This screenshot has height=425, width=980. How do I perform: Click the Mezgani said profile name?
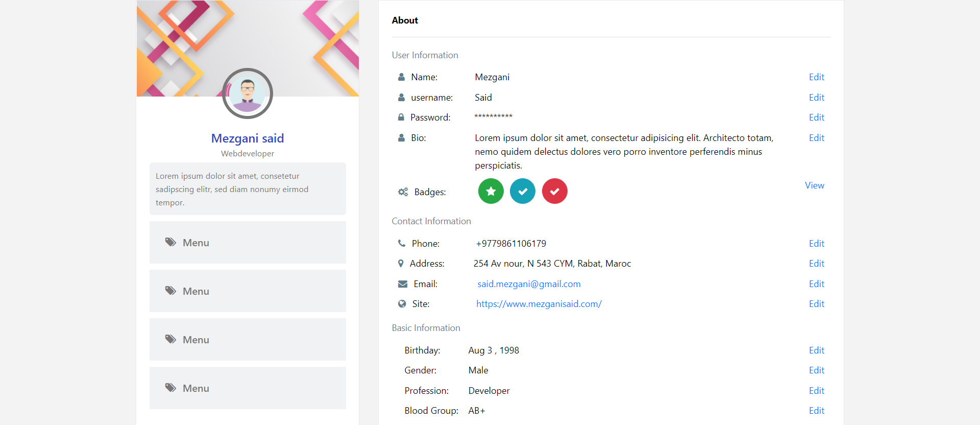pyautogui.click(x=248, y=138)
